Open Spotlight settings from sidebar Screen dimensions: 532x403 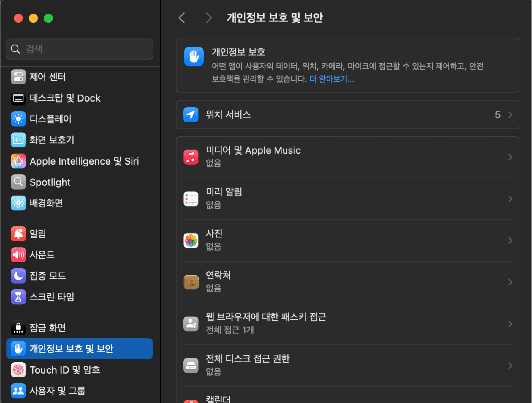(x=50, y=182)
